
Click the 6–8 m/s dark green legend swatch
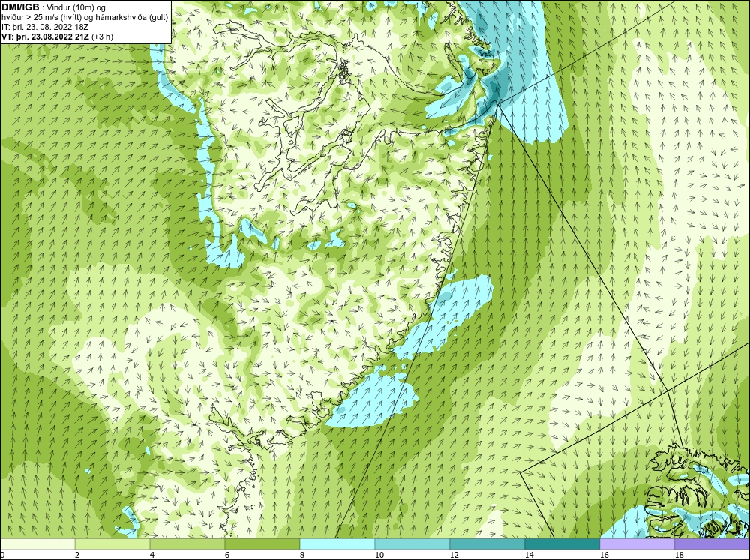[x=262, y=544]
